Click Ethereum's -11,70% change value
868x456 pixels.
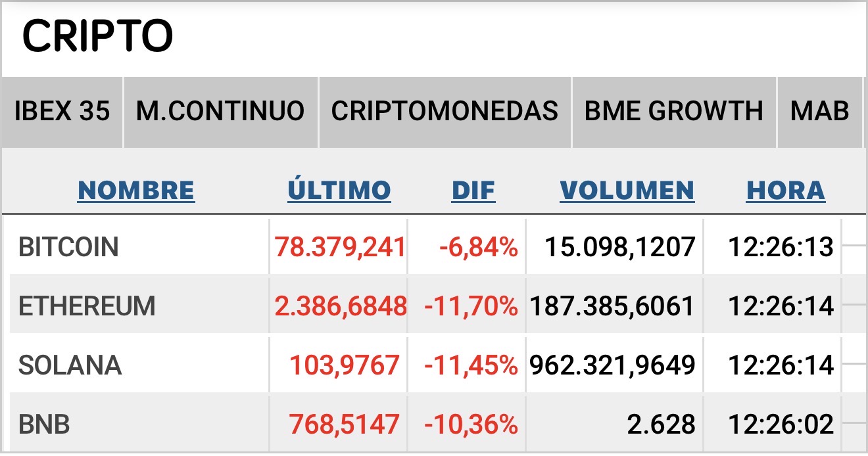click(x=471, y=306)
